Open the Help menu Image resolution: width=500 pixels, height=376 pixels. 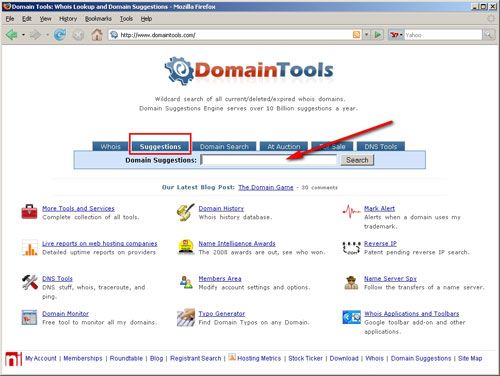[x=146, y=19]
